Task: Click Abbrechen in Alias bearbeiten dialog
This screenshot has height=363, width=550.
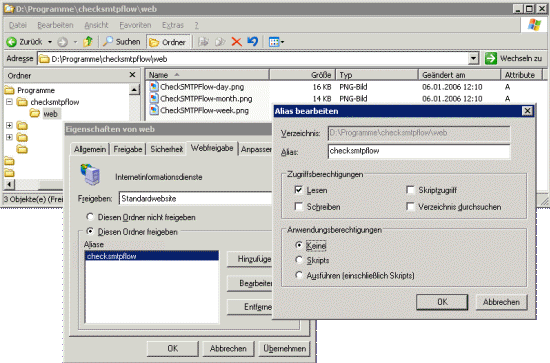Action: coord(501,302)
